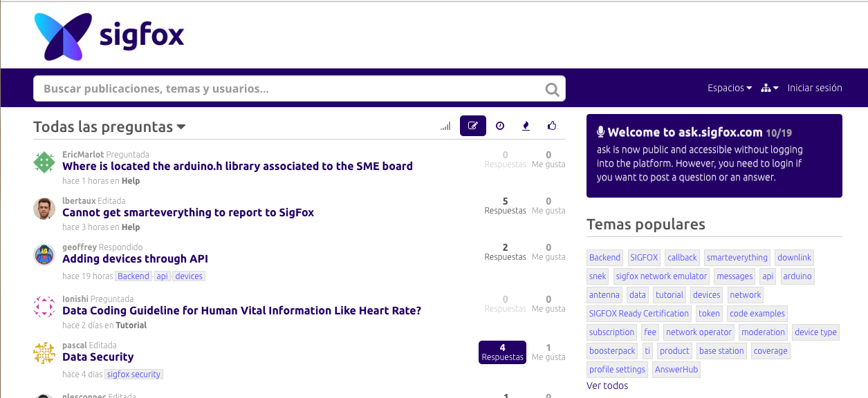Select the newest-edited sort icon

tap(473, 126)
